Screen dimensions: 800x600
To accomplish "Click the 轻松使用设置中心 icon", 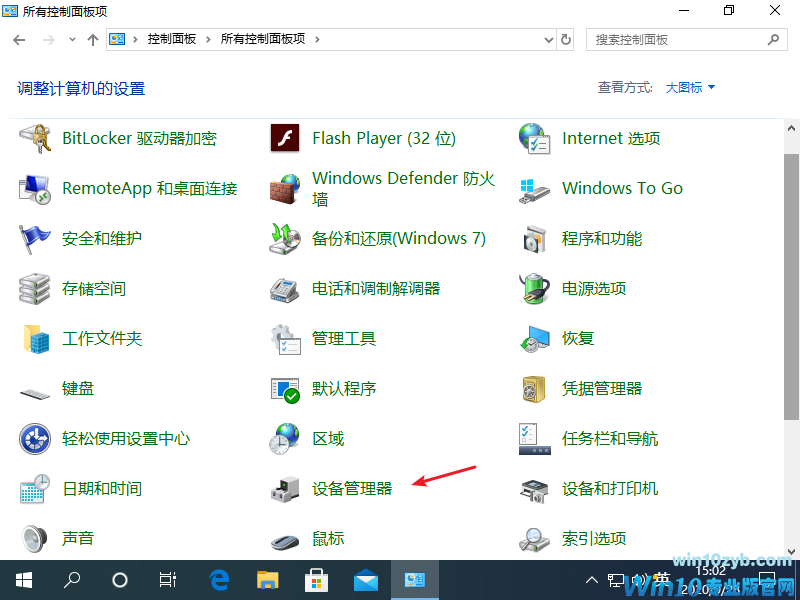I will (35, 439).
